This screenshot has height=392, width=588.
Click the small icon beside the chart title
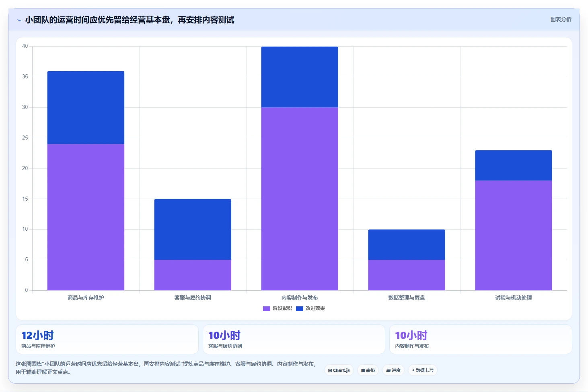(19, 20)
